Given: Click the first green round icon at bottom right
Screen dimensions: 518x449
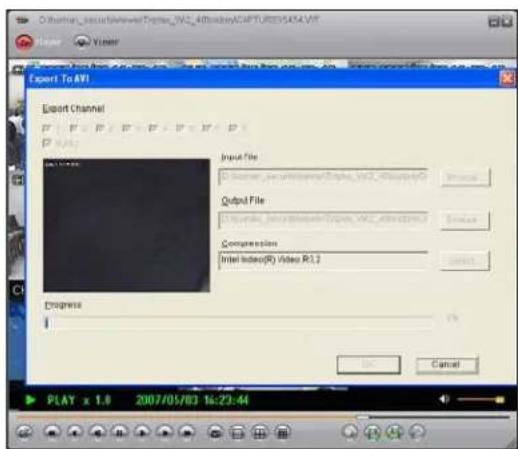Looking at the screenshot, I should pyautogui.click(x=372, y=432).
